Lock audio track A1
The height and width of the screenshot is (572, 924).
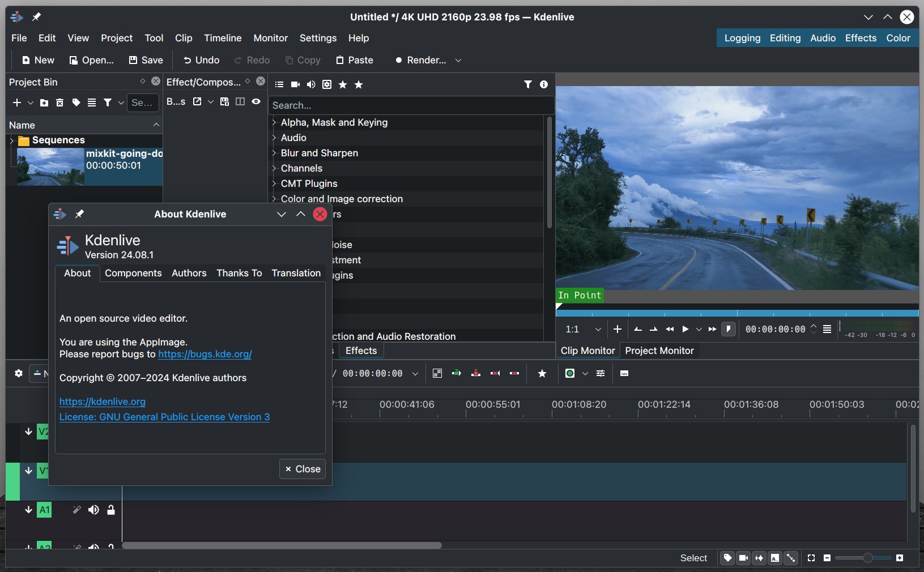pyautogui.click(x=111, y=510)
